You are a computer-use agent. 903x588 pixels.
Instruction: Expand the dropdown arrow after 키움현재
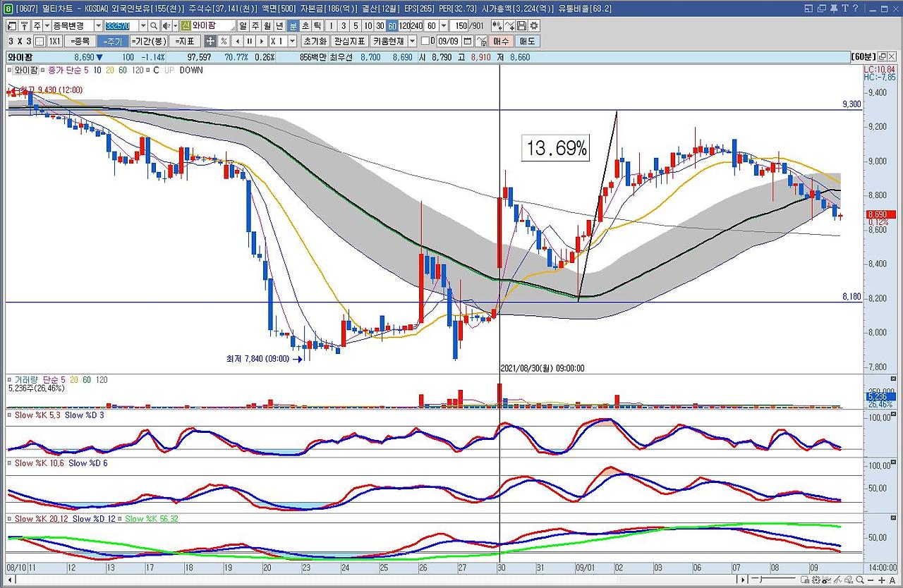413,41
